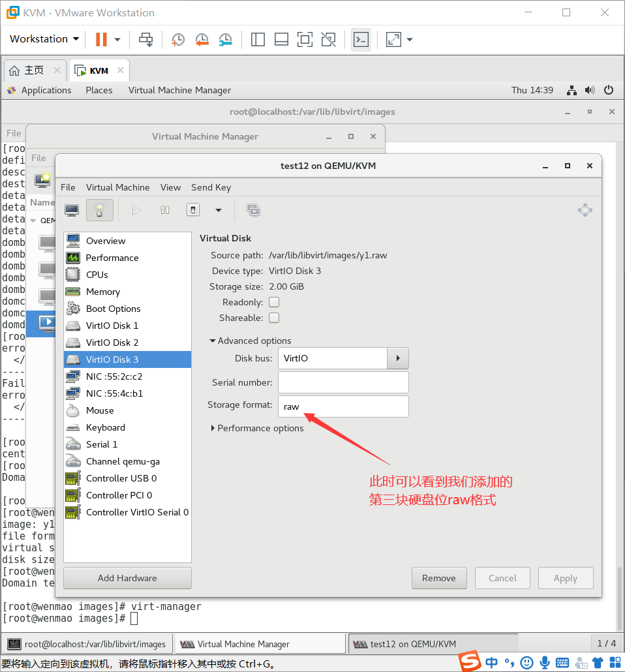The height and width of the screenshot is (672, 625).
Task: Toggle the Shareable checkbox
Action: (274, 318)
